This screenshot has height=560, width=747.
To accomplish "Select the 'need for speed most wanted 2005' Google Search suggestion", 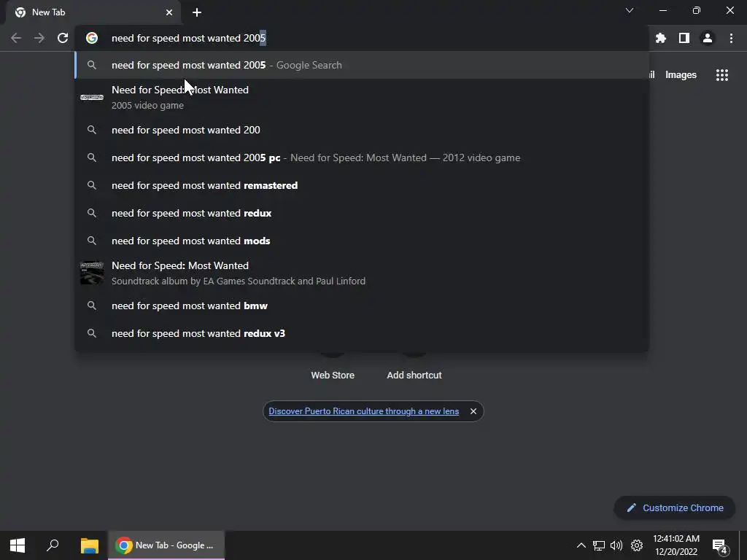I will (x=362, y=65).
